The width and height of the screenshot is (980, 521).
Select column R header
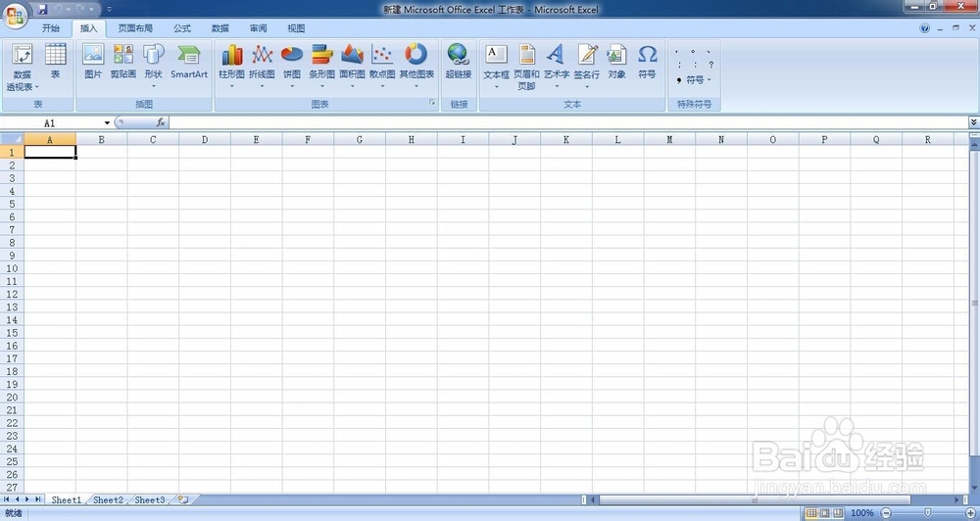927,139
